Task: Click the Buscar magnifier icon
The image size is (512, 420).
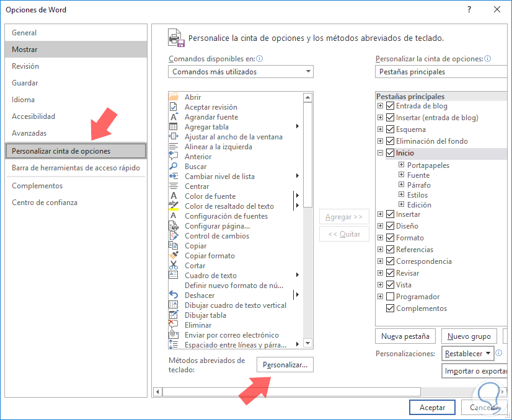Action: click(174, 167)
